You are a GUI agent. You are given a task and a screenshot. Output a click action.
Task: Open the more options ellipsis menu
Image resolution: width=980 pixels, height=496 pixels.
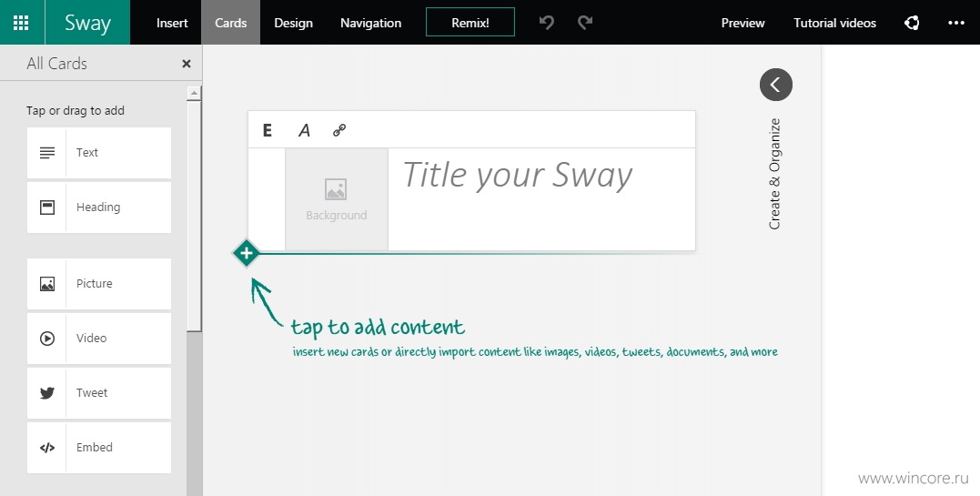point(956,23)
